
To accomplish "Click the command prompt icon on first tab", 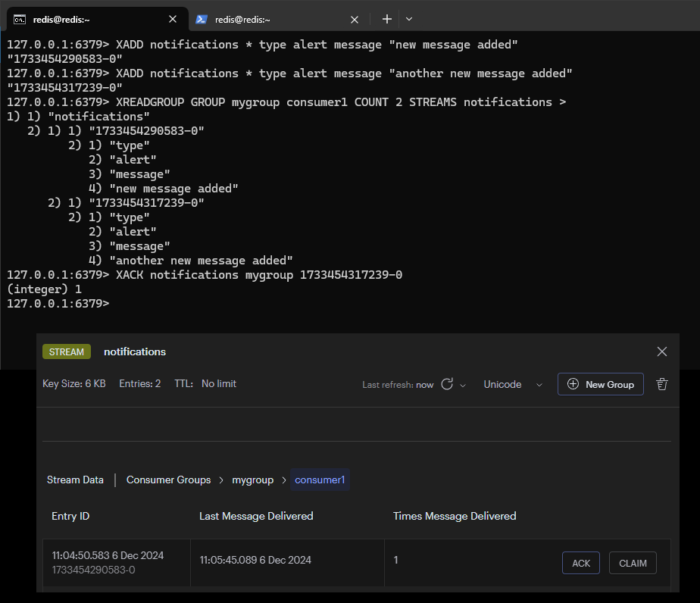I will click(20, 19).
